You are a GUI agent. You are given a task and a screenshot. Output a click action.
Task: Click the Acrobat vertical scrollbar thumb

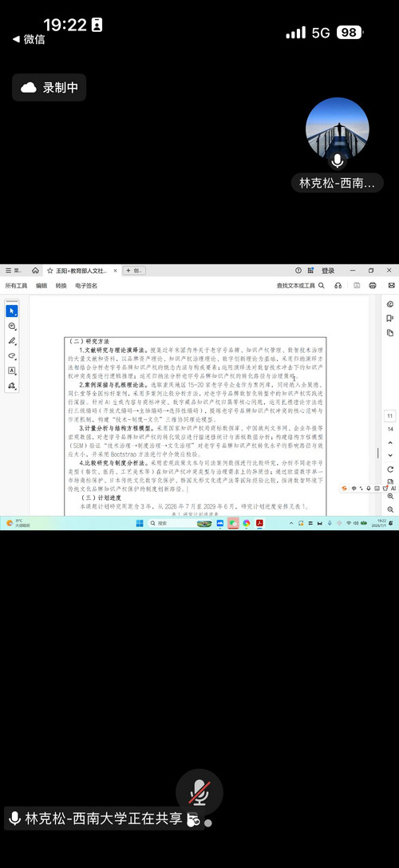click(x=378, y=453)
